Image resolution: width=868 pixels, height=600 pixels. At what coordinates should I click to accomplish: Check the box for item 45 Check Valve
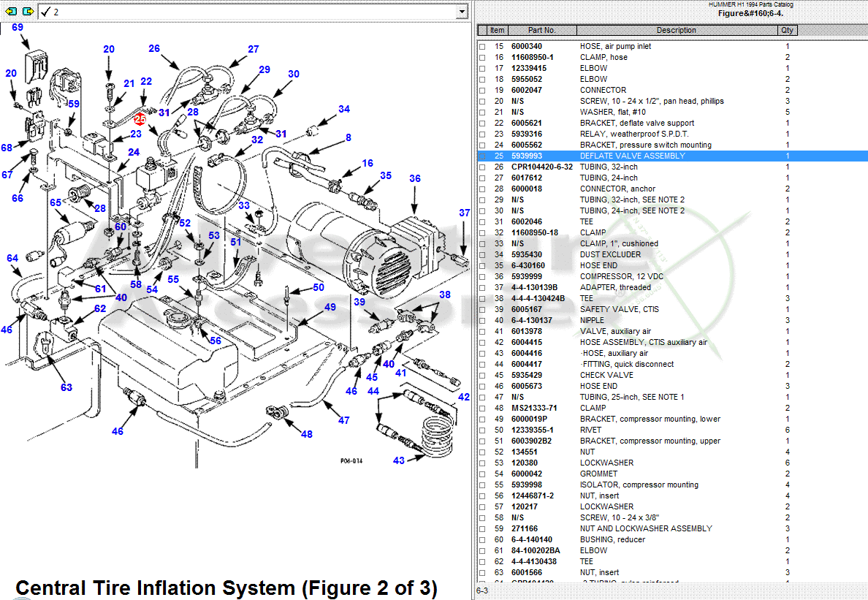(x=482, y=376)
